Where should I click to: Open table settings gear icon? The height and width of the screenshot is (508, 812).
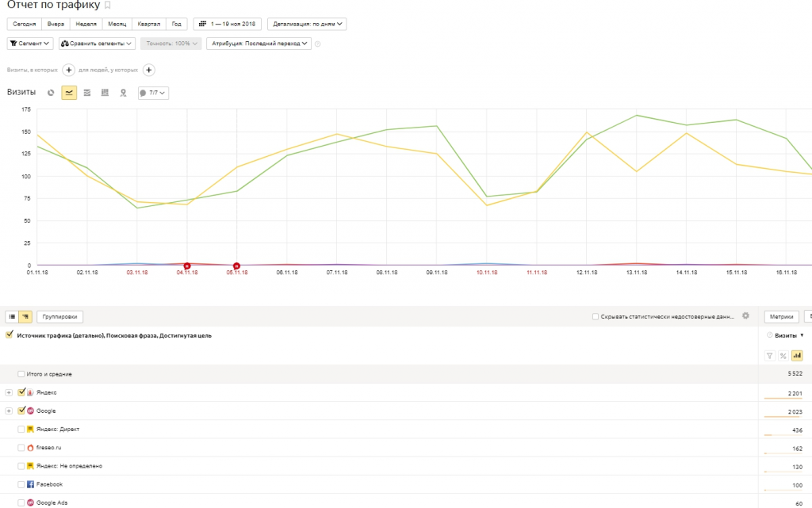tap(745, 316)
